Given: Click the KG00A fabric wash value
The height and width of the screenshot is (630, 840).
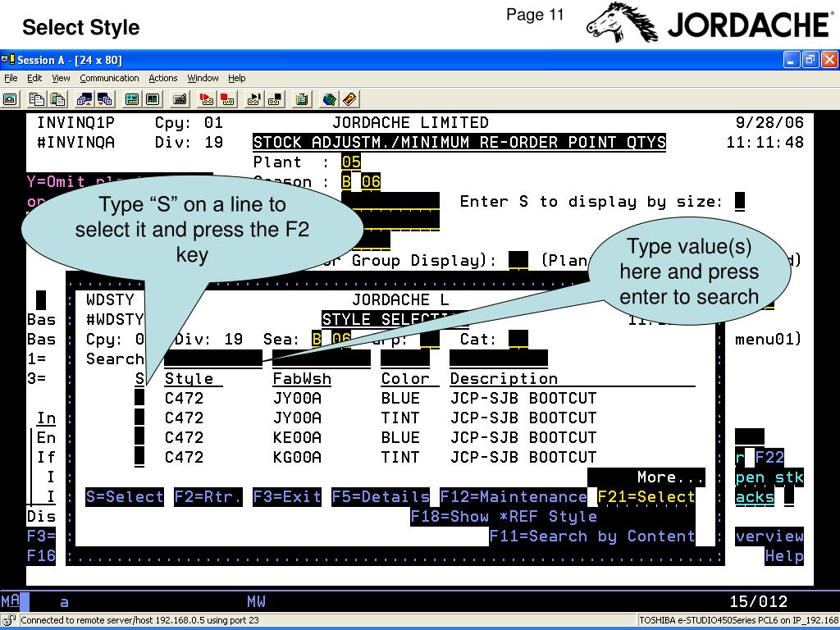Looking at the screenshot, I should (x=297, y=458).
